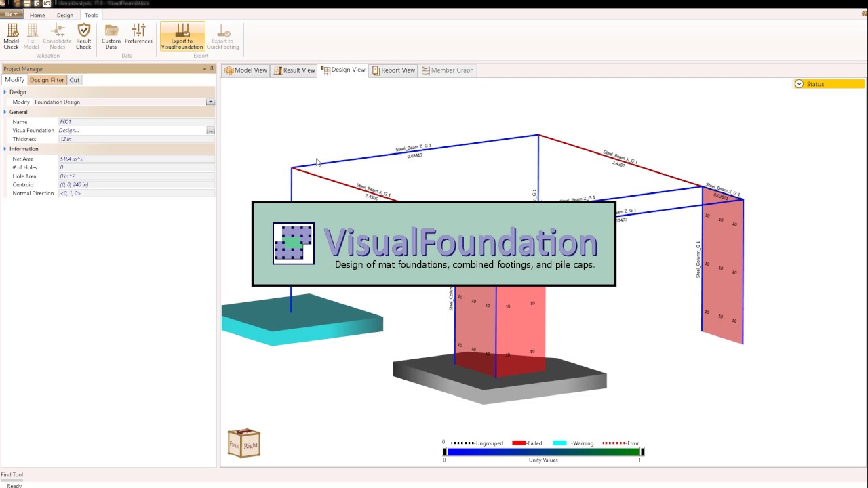
Task: Open the Report View tab
Action: pyautogui.click(x=393, y=70)
